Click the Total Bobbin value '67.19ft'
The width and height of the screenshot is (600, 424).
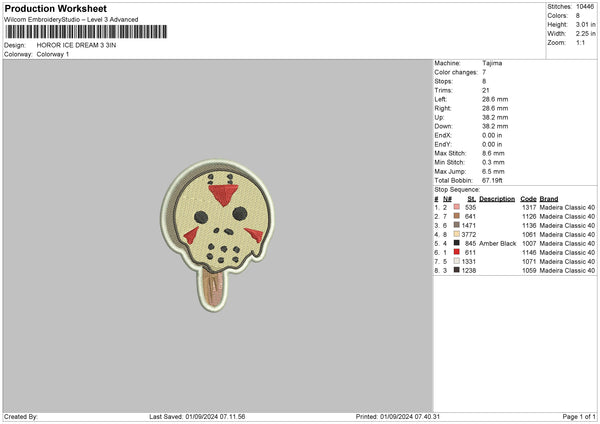(492, 180)
